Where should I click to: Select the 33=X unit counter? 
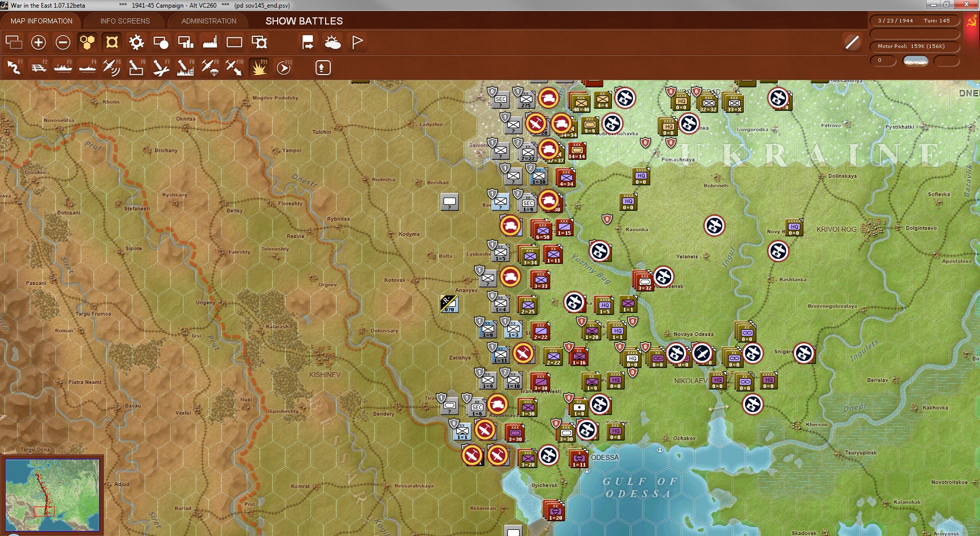pyautogui.click(x=734, y=102)
